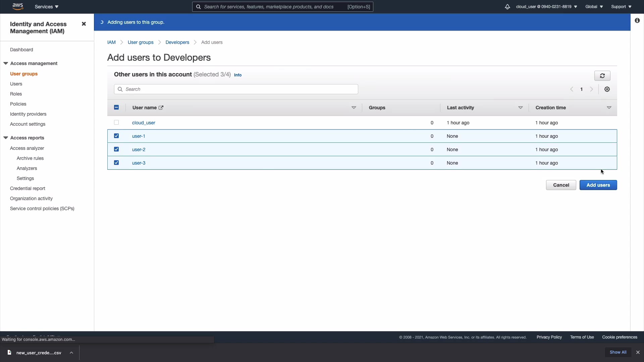
Task: Click the Add users button
Action: (598, 185)
